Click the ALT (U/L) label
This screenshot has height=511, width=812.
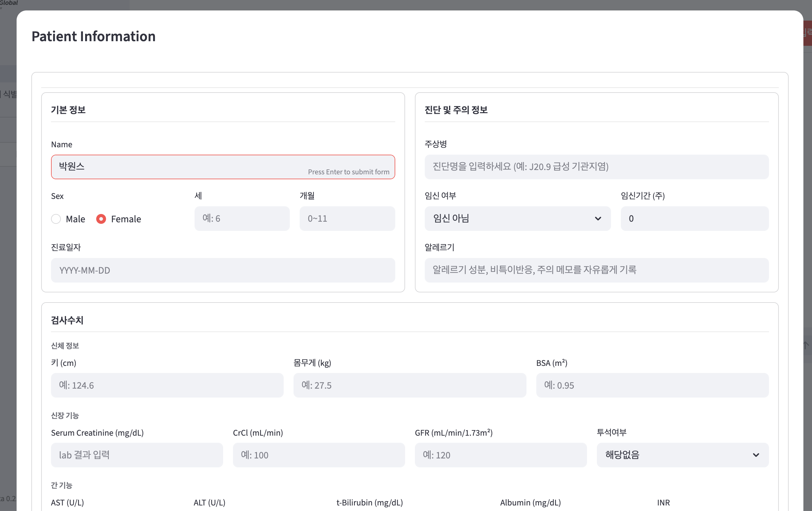209,503
